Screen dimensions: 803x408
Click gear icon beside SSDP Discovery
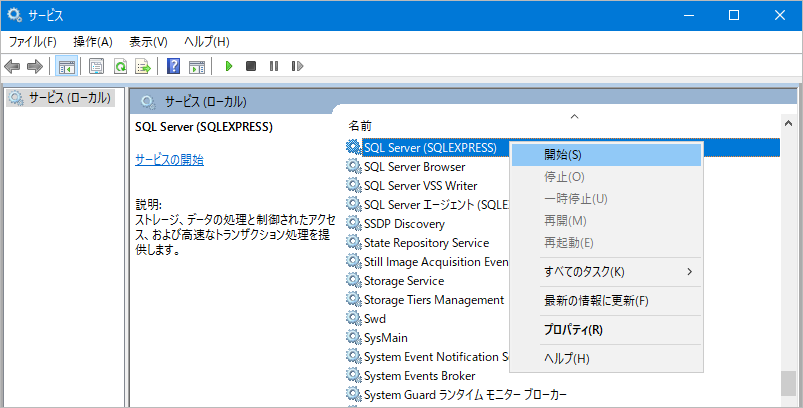pyautogui.click(x=353, y=223)
